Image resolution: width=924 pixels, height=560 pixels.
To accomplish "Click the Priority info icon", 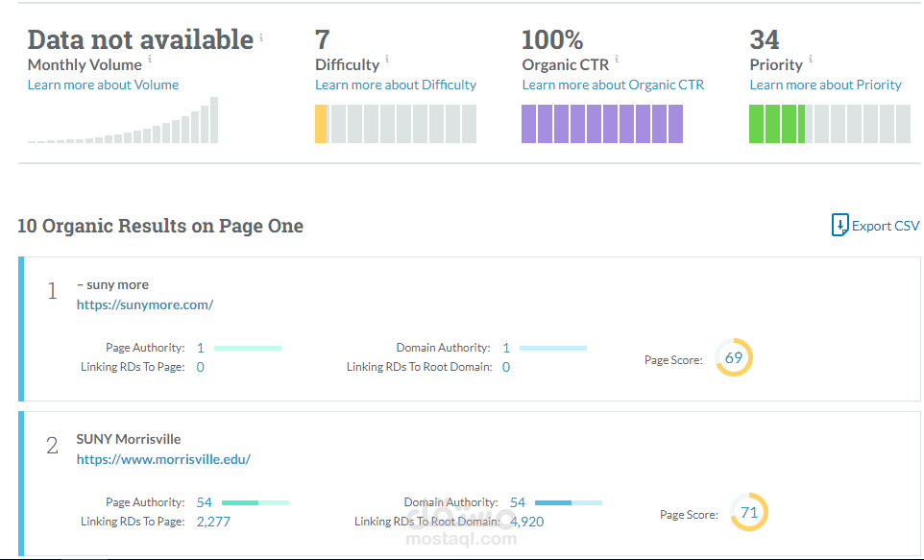I will 811,59.
